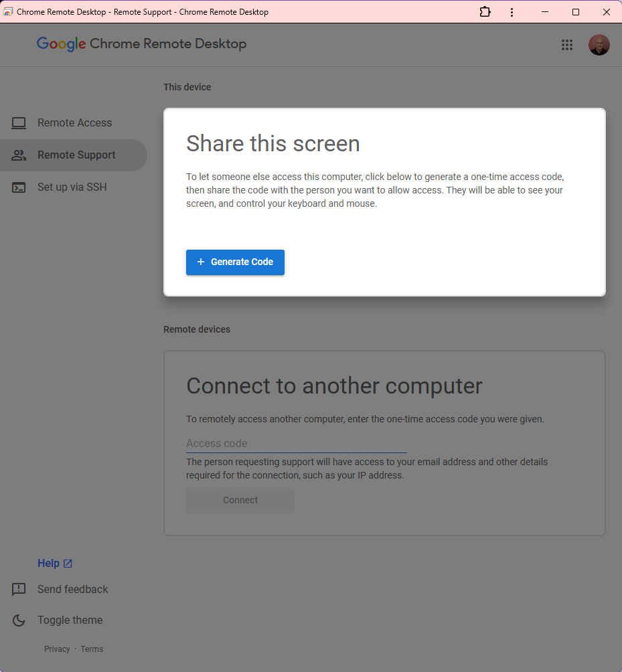Click the SSH terminal icon
The height and width of the screenshot is (672, 622).
point(19,187)
